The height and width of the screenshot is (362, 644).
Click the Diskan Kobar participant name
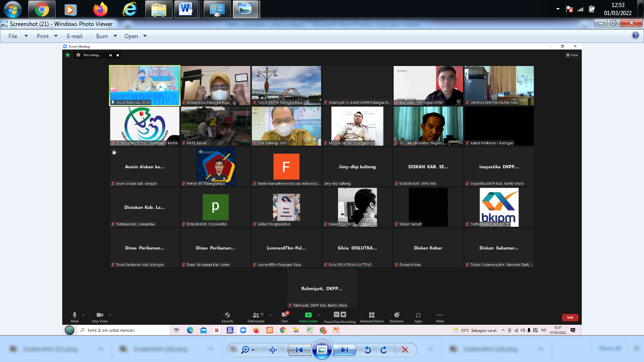428,248
